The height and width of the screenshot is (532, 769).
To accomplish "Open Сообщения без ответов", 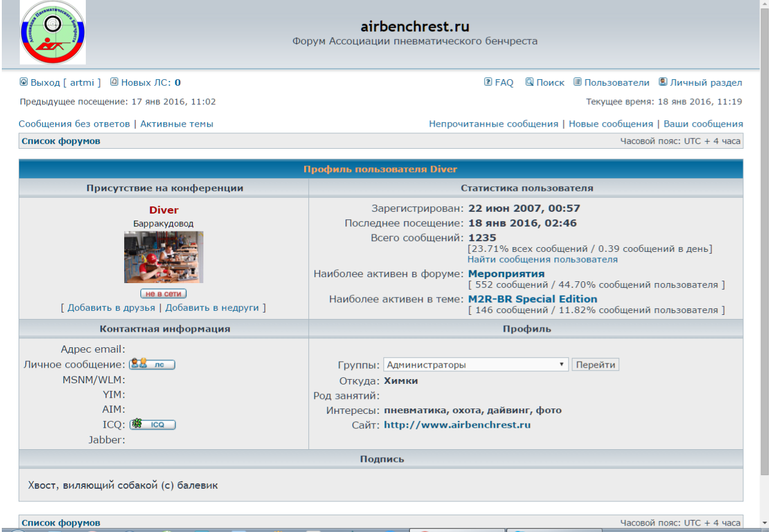I will pos(74,124).
